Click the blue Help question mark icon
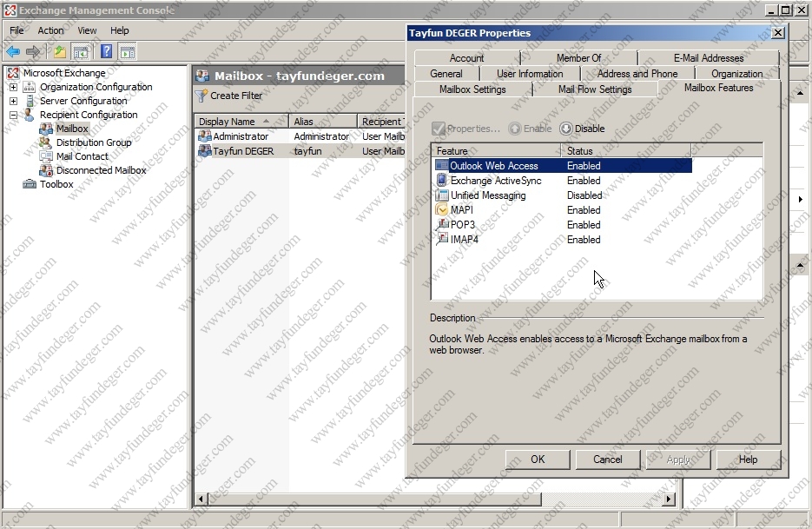The height and width of the screenshot is (529, 812). 106,51
